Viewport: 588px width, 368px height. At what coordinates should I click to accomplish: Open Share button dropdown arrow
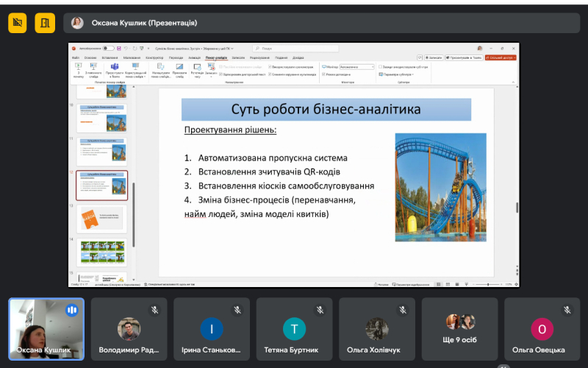[514, 57]
